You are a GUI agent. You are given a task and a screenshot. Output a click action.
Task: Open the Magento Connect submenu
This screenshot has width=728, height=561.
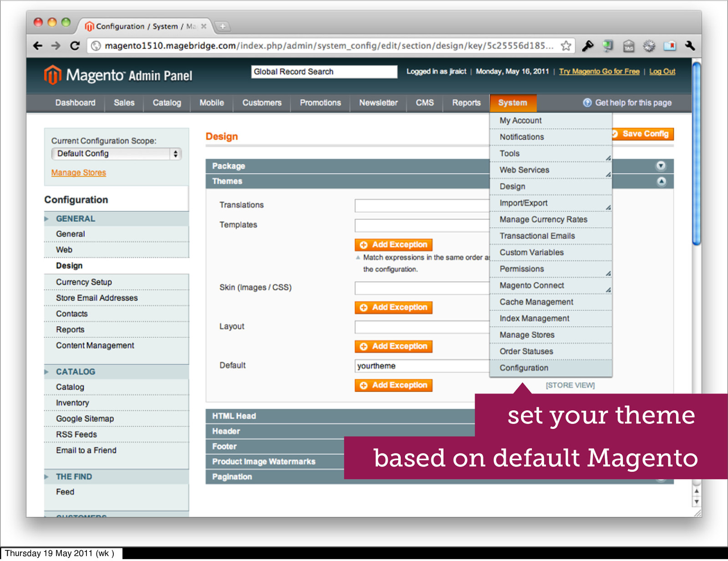coord(551,286)
